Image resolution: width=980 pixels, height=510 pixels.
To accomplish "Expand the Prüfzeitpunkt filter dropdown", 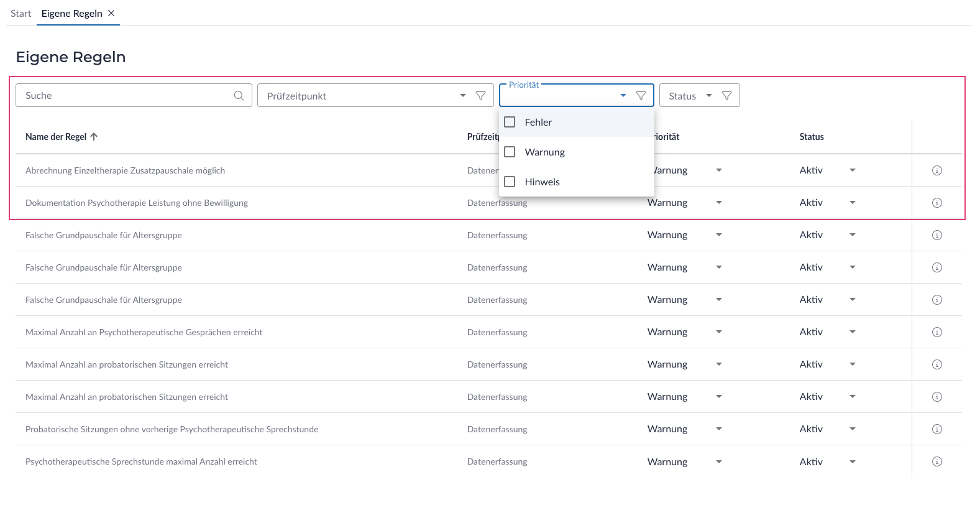I will (x=462, y=96).
